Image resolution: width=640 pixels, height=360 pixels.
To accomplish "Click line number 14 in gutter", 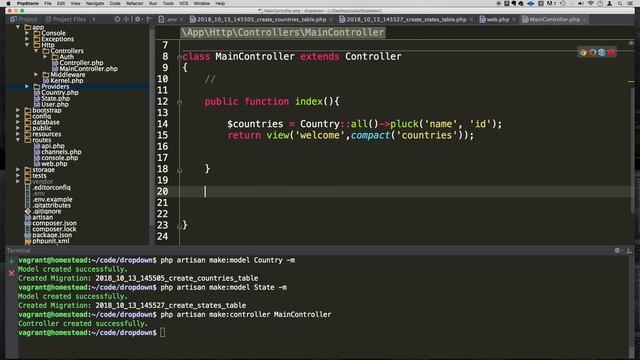I will pyautogui.click(x=162, y=124).
